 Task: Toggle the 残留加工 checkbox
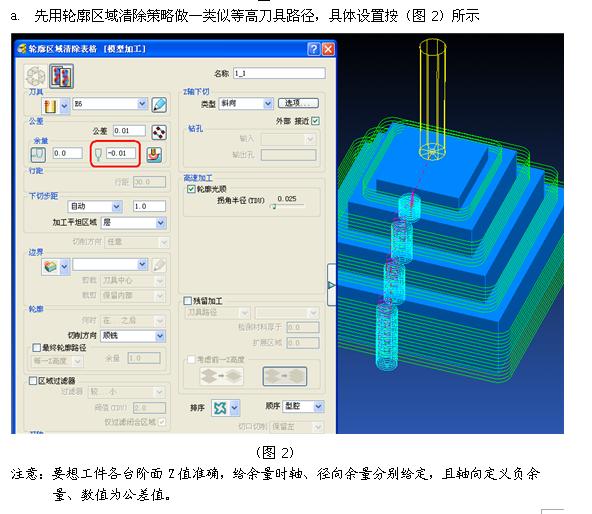187,301
